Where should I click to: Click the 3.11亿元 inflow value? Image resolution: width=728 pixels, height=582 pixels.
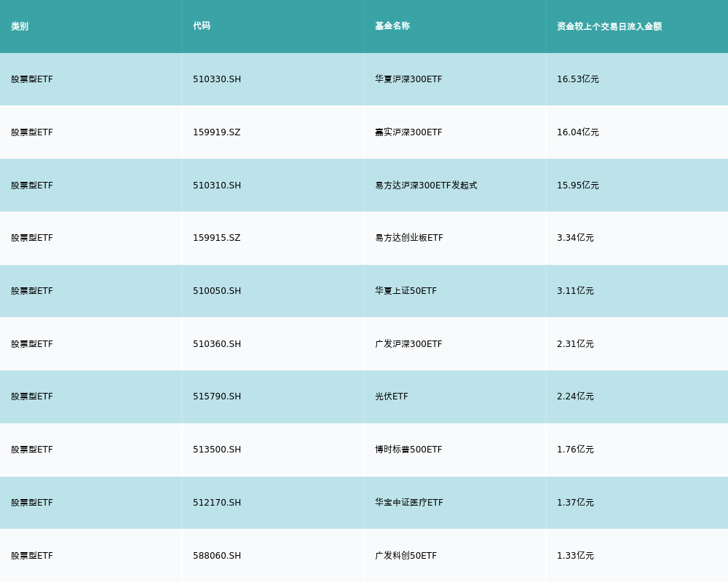coord(575,291)
